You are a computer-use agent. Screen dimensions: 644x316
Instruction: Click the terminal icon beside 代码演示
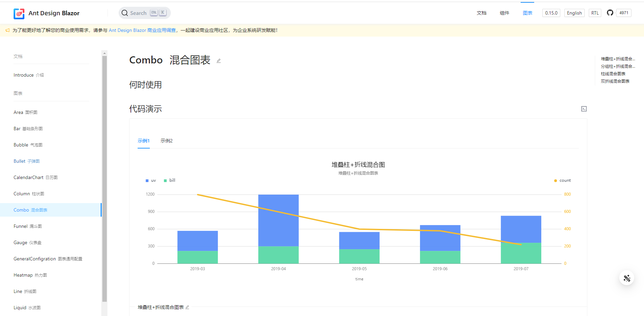[584, 108]
